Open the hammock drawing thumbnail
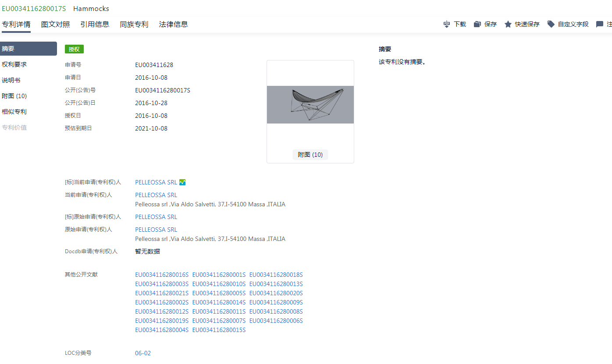Viewport: 612px width, 364px height. pos(310,105)
